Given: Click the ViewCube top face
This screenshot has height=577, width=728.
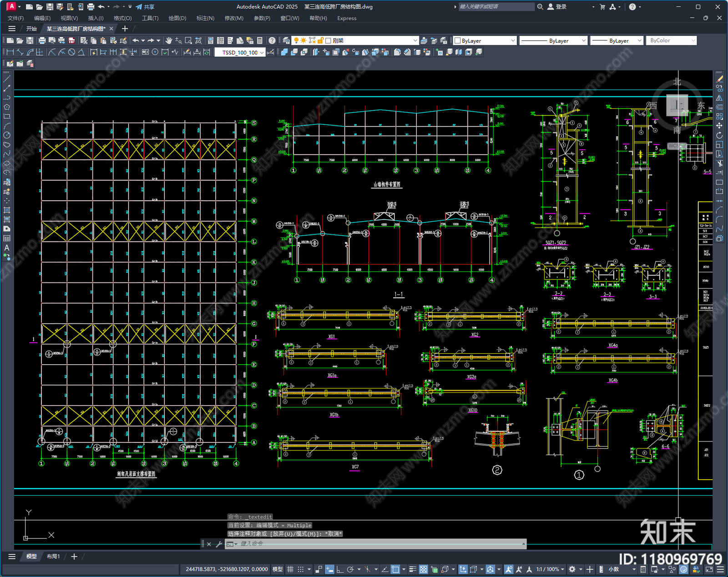Looking at the screenshot, I should 677,105.
